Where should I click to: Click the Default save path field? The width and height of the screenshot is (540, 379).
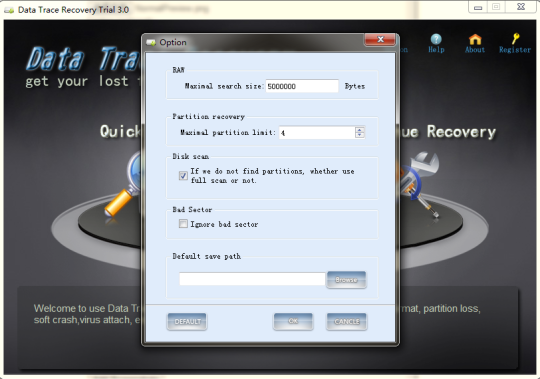(x=252, y=279)
